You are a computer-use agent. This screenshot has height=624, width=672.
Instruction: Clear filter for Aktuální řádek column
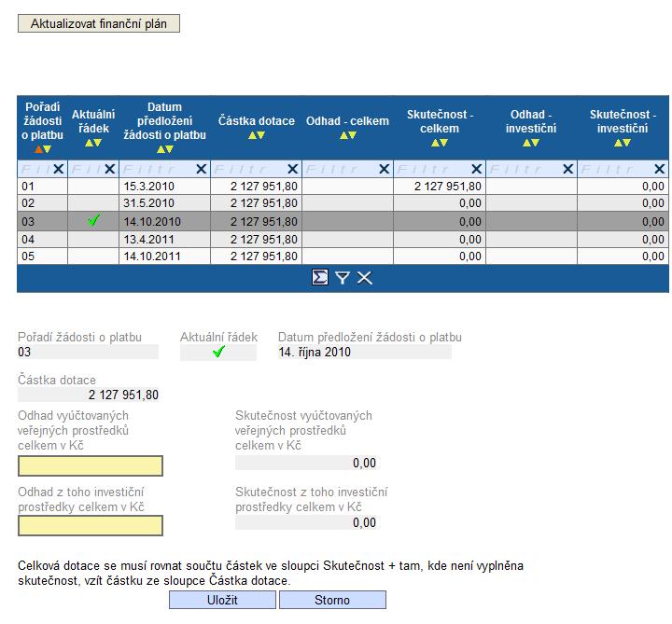click(110, 169)
